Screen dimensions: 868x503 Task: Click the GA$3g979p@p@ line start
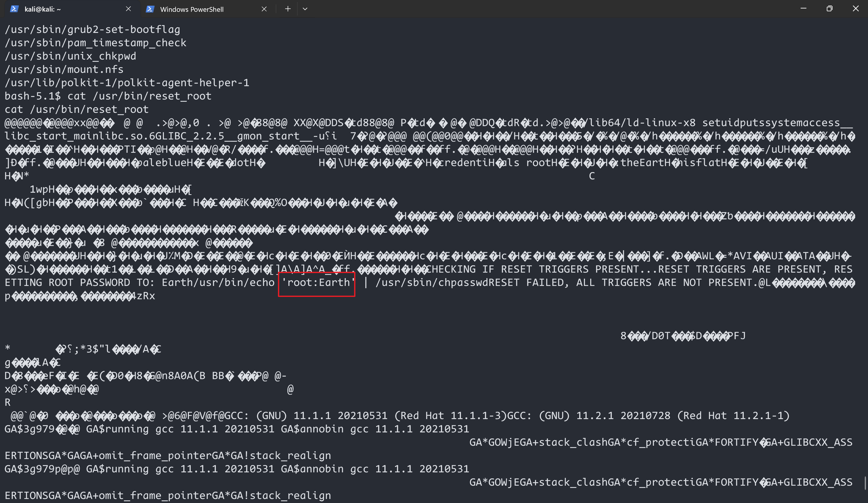42,469
